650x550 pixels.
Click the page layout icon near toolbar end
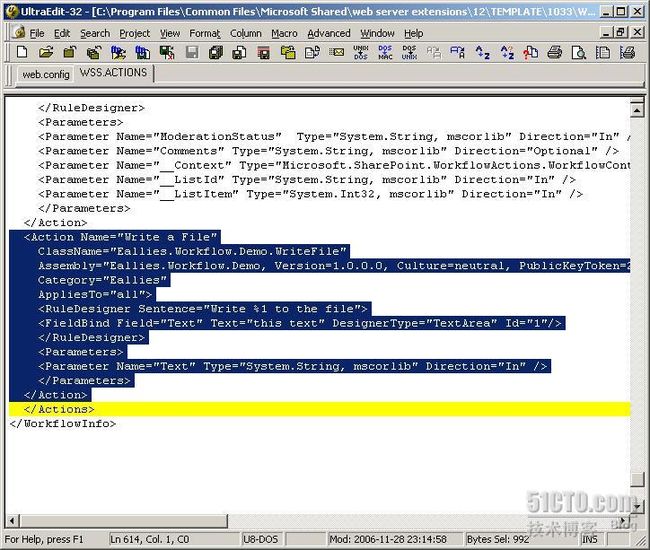[x=603, y=52]
